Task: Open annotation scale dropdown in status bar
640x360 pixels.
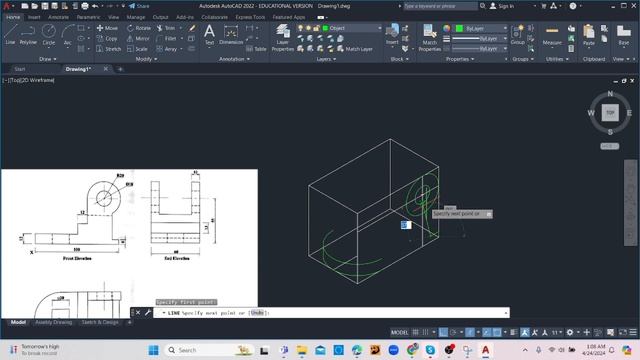Action: (x=557, y=333)
